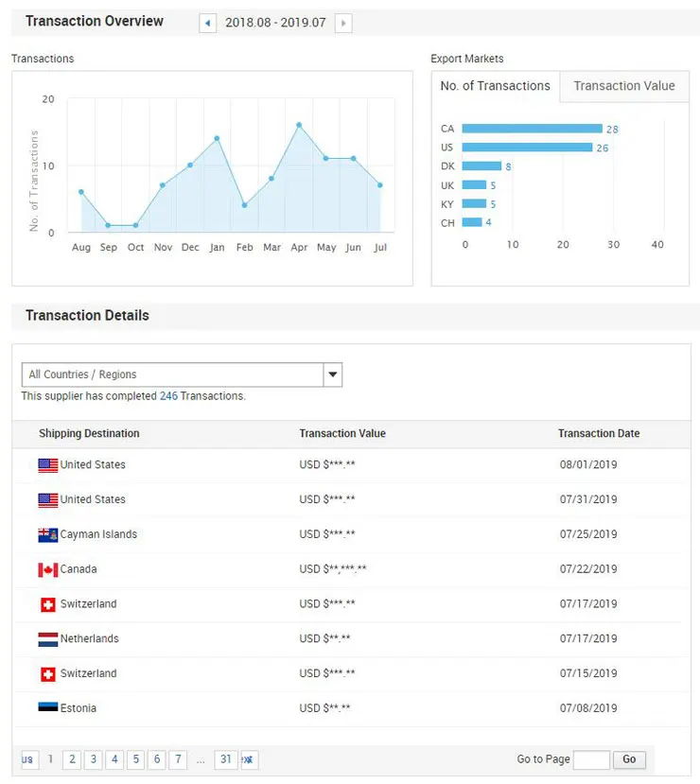Click the Cayman Islands flag icon
The width and height of the screenshot is (700, 784).
(48, 535)
